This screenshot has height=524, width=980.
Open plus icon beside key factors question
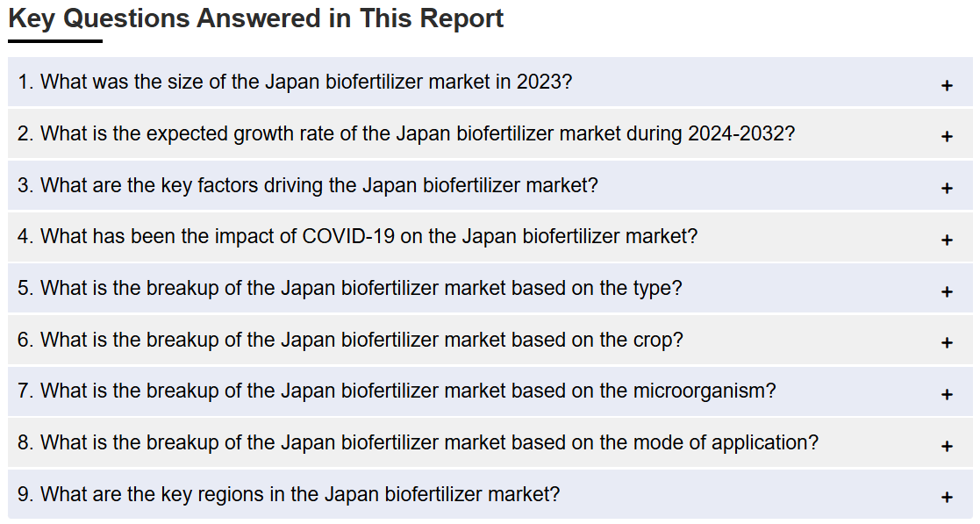pyautogui.click(x=947, y=188)
